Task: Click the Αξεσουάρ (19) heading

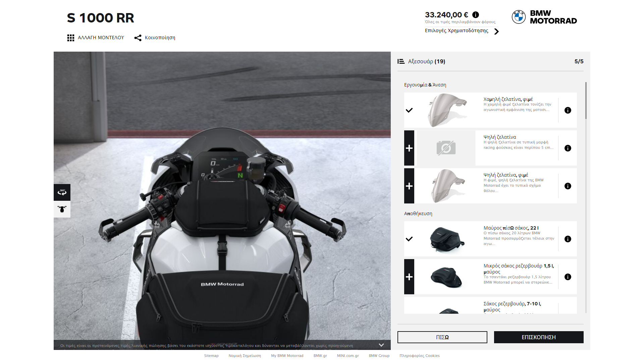Action: 427,61
